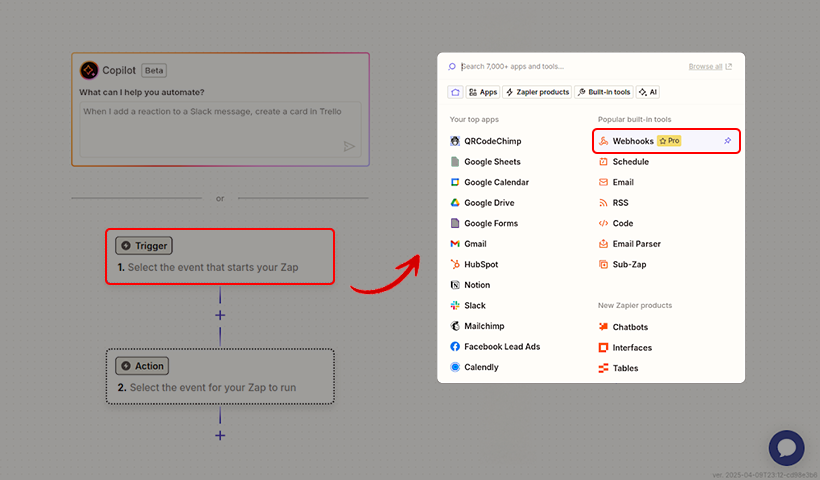
Task: Add step with plus below Action
Action: click(220, 436)
